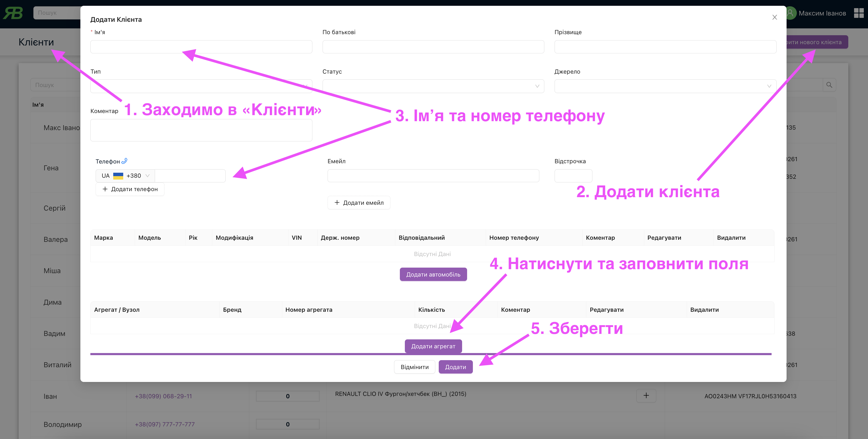
Task: Click the search magnifier icon
Action: click(829, 85)
